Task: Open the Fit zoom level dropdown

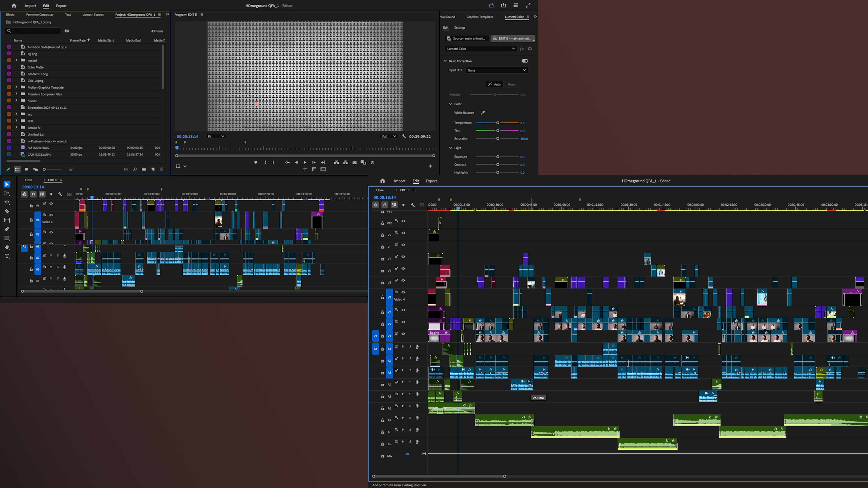Action: click(216, 136)
